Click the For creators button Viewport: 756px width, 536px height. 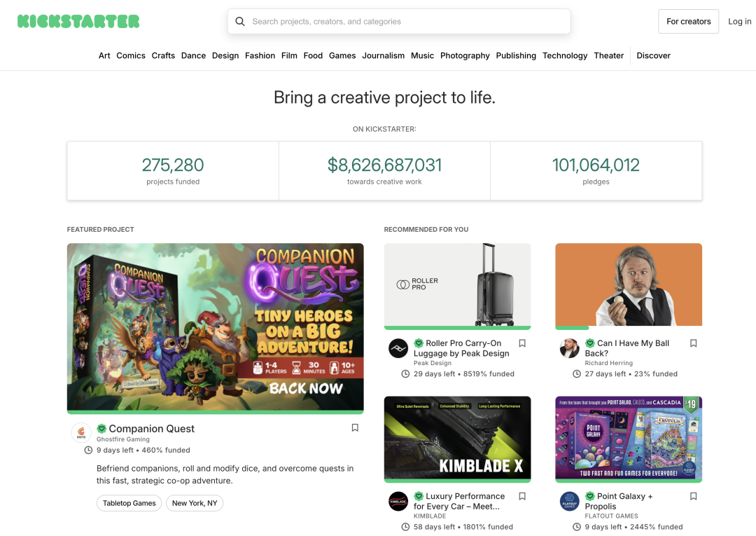pos(688,22)
